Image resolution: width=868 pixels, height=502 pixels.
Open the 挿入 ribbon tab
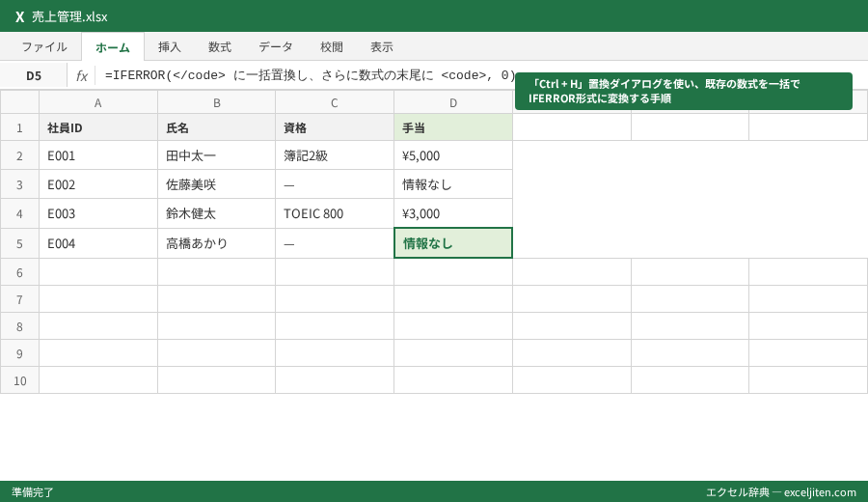(x=170, y=47)
